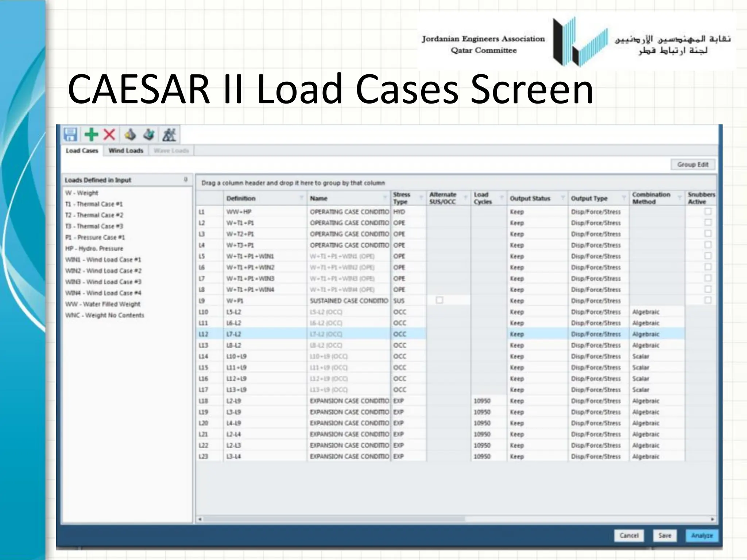Click the Group Edit button
This screenshot has height=560, width=747.
(693, 165)
